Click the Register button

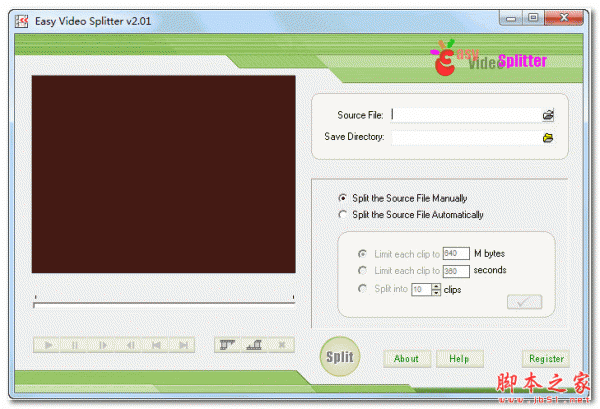click(x=546, y=358)
